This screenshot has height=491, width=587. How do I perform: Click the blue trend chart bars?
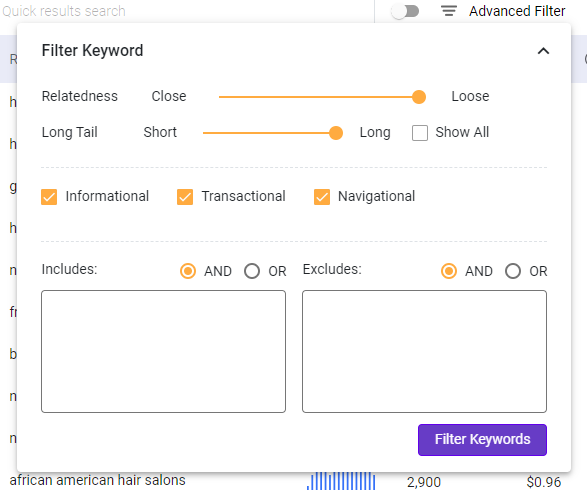pyautogui.click(x=341, y=481)
